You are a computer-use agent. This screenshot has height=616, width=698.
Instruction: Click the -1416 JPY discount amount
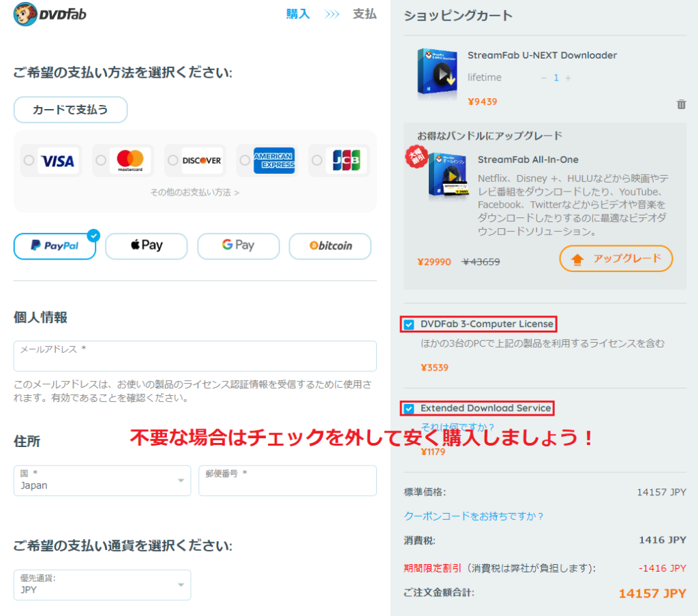click(x=663, y=568)
